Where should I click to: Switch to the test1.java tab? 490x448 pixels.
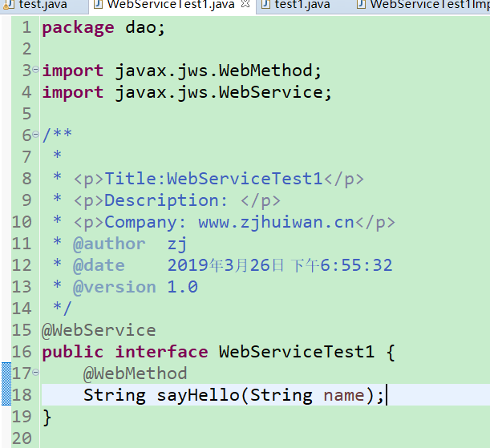[x=302, y=5]
